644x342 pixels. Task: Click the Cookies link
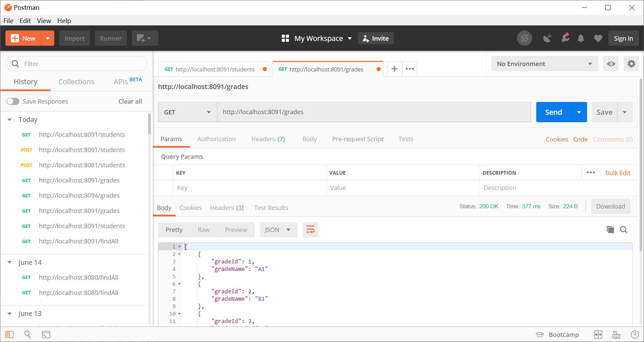tap(557, 140)
